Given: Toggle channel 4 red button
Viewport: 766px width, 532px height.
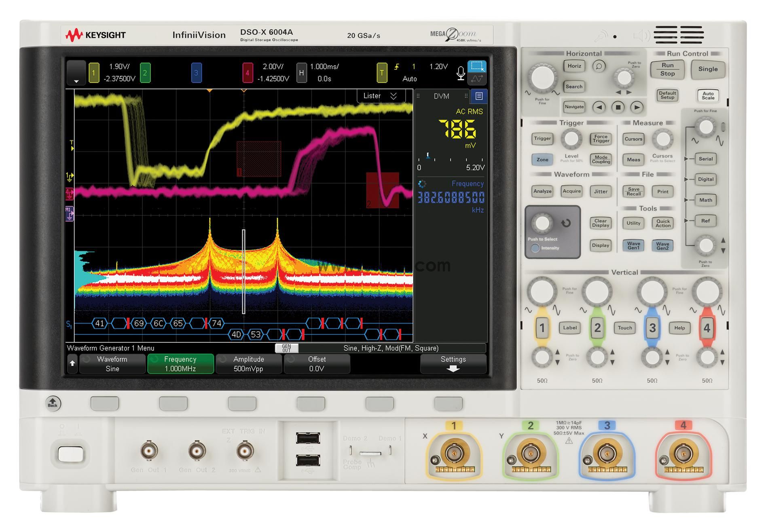Looking at the screenshot, I should tap(707, 328).
